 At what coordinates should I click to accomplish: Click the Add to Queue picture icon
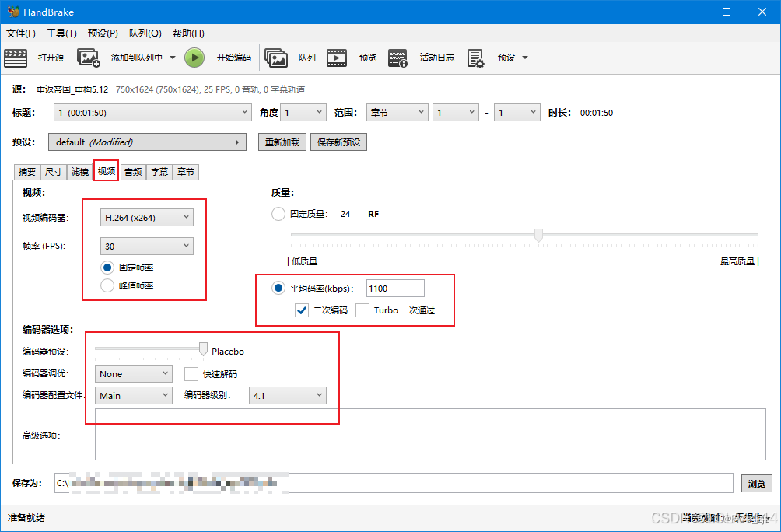click(89, 58)
